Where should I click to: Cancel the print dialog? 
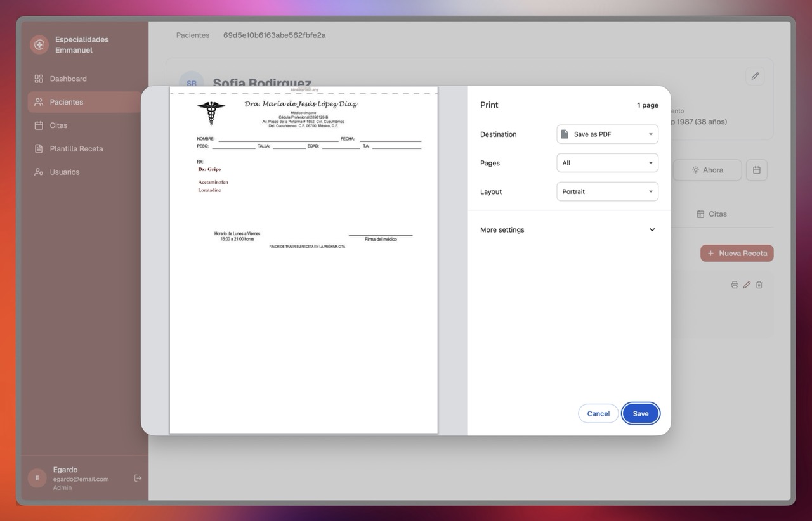click(x=598, y=413)
